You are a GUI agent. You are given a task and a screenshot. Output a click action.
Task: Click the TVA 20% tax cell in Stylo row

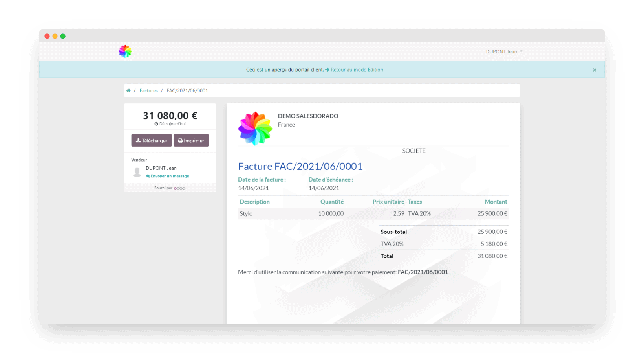pyautogui.click(x=419, y=213)
